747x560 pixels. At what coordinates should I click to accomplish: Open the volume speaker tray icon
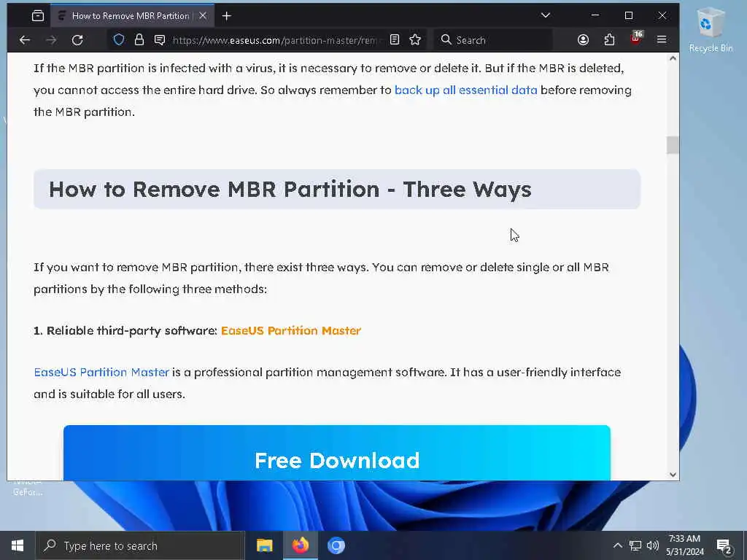(653, 545)
